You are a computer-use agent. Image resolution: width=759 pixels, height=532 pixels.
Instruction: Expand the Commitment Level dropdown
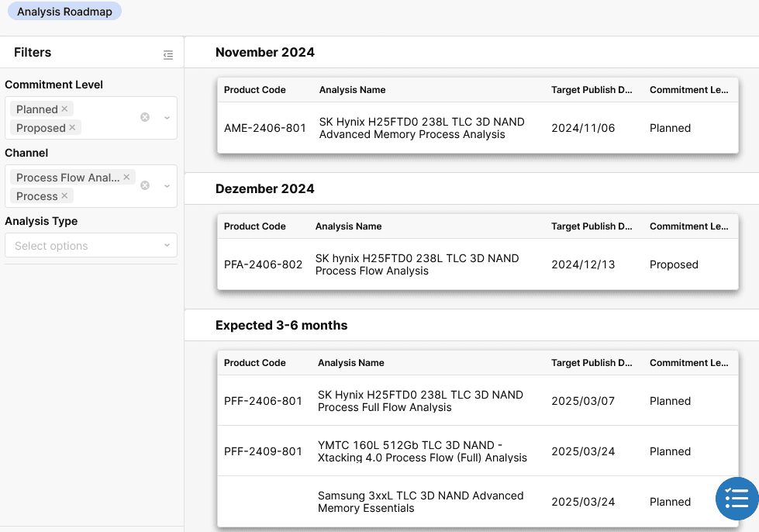pos(167,118)
